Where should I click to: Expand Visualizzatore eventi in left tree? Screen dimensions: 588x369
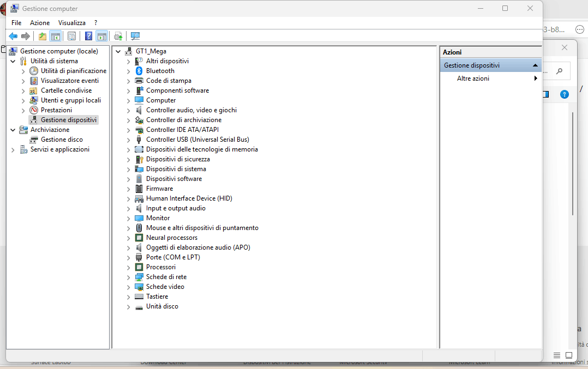(23, 81)
